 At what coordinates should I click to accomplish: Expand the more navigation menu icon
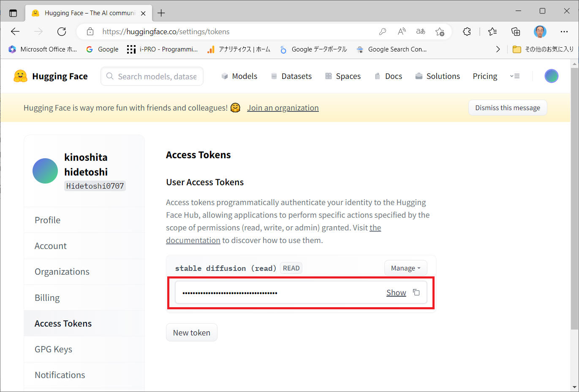point(514,76)
